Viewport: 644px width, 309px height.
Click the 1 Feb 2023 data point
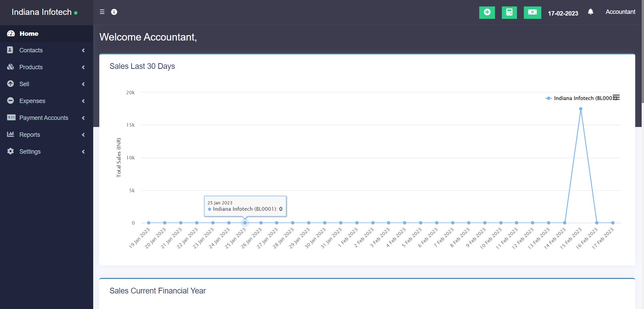click(357, 223)
